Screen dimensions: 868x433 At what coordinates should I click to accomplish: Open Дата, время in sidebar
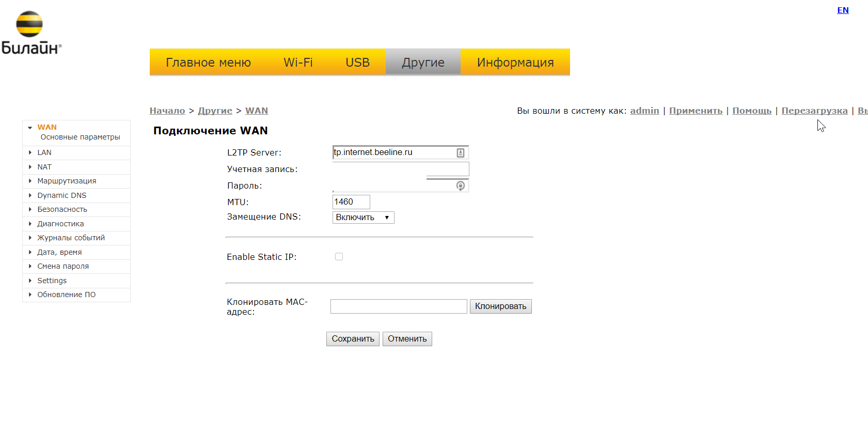(59, 252)
